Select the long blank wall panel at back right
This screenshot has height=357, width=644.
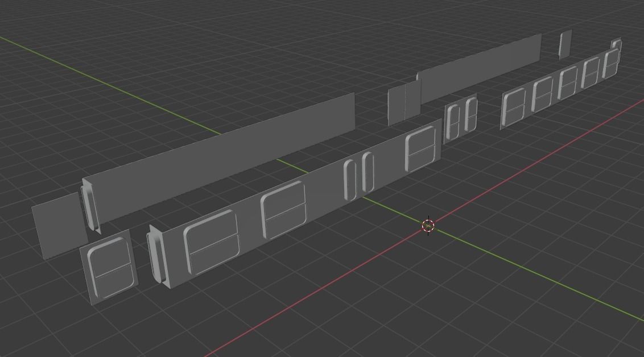pyautogui.click(x=481, y=68)
